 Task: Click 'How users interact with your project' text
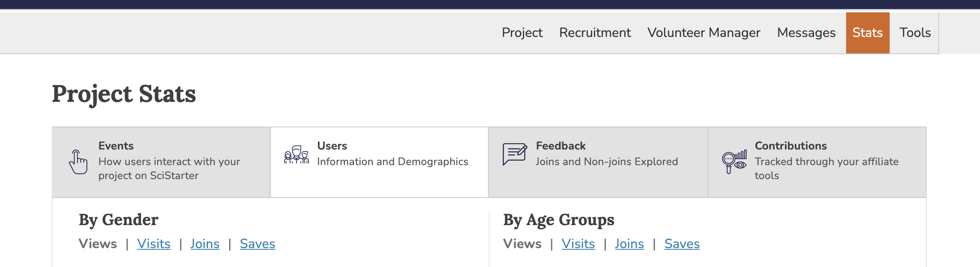pyautogui.click(x=169, y=168)
